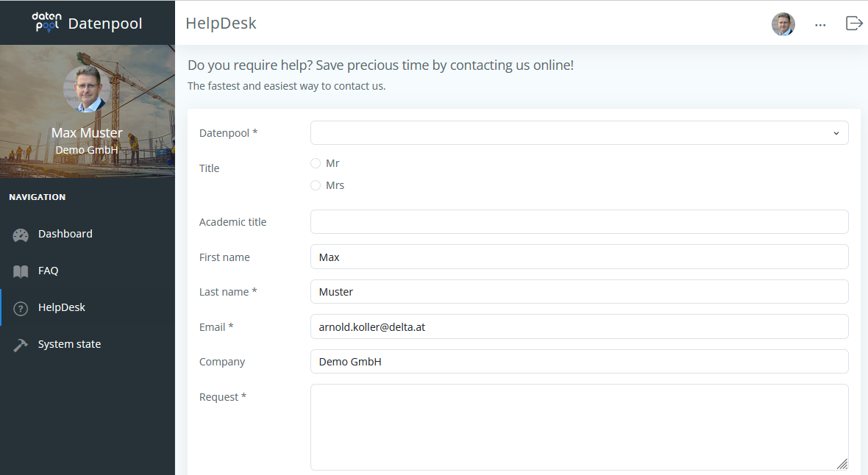Select System state from navigation
Image resolution: width=868 pixels, height=475 pixels.
(71, 343)
